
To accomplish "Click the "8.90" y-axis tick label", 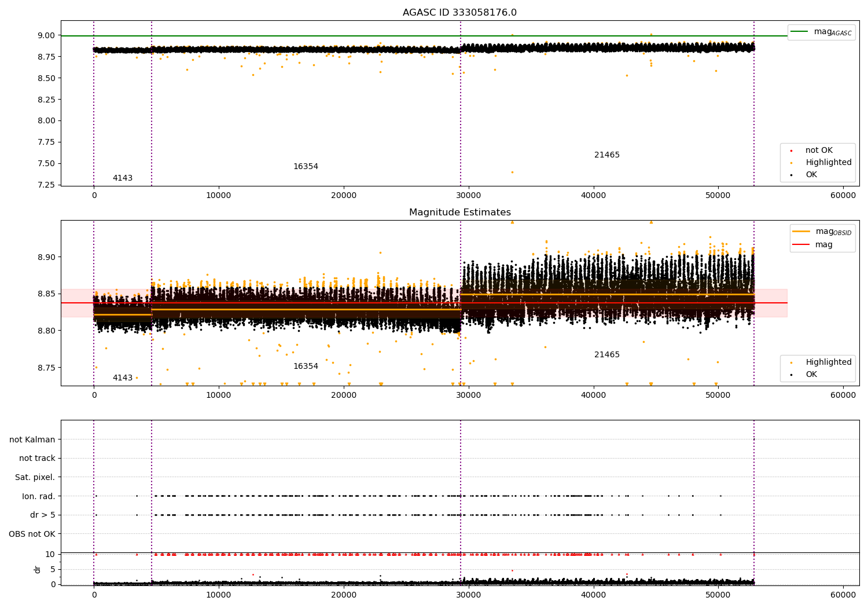I will point(46,257).
